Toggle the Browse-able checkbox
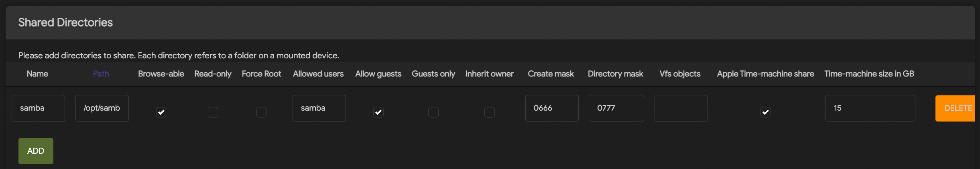 pyautogui.click(x=161, y=112)
